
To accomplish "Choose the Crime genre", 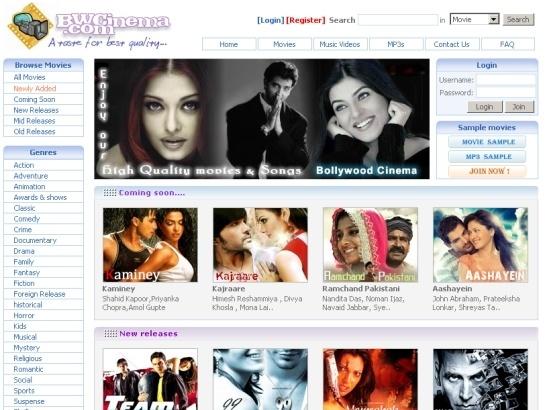I will pos(23,230).
